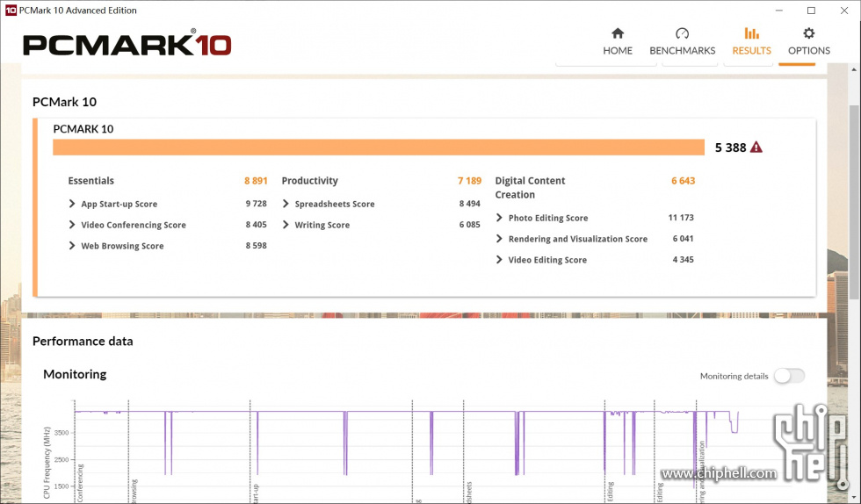Select the Results bar-chart icon

pos(752,33)
